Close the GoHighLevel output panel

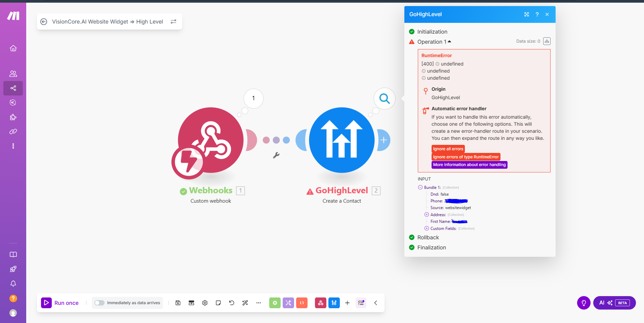547,14
